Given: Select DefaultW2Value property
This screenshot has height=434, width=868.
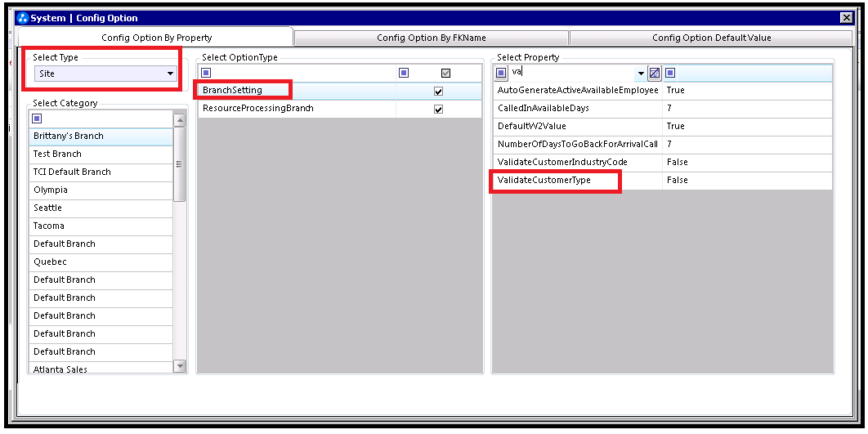Looking at the screenshot, I should click(577, 126).
